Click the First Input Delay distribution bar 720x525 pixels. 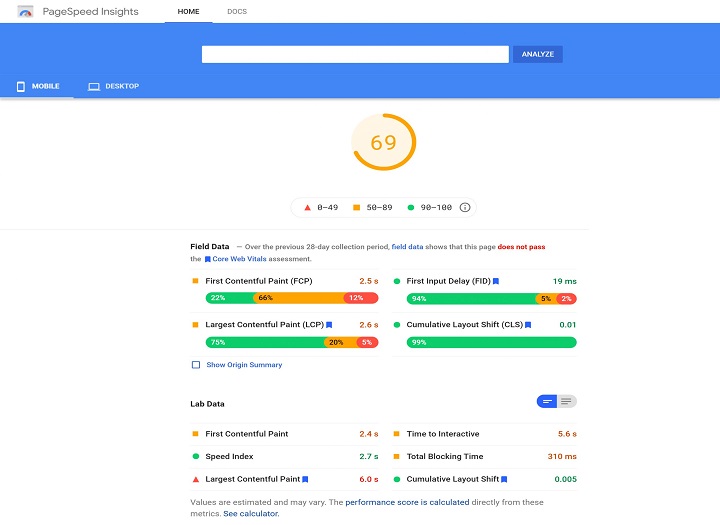491,299
